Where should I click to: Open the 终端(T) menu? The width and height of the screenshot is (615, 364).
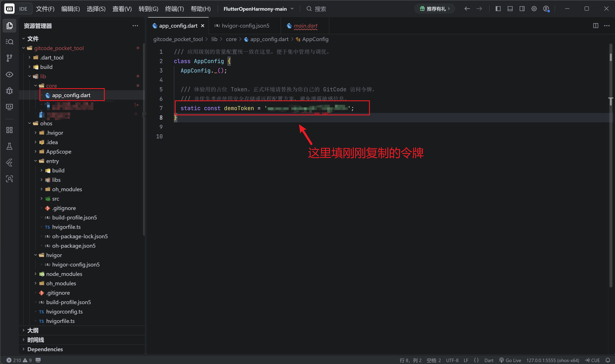coord(174,9)
